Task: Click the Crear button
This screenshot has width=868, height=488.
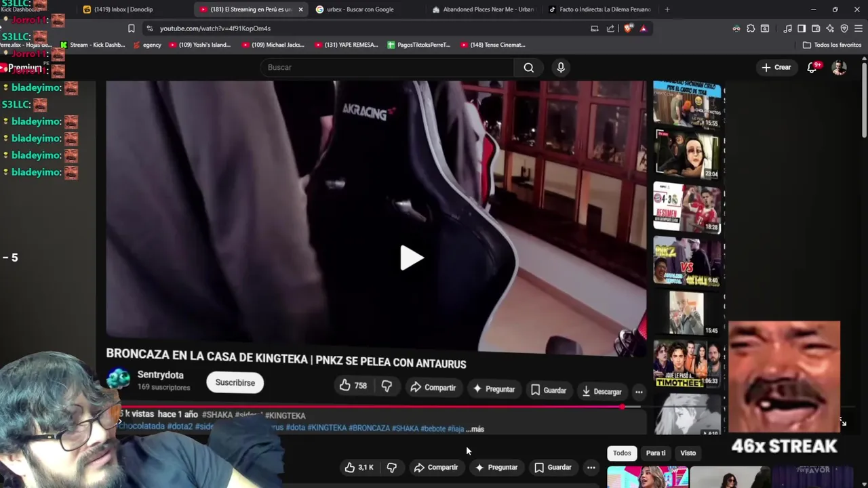Action: [776, 67]
